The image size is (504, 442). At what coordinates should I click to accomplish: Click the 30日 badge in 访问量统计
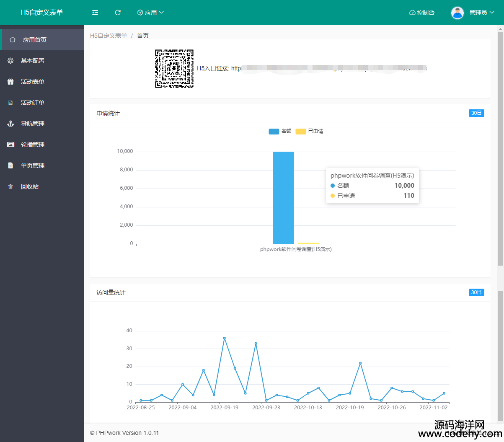point(476,292)
